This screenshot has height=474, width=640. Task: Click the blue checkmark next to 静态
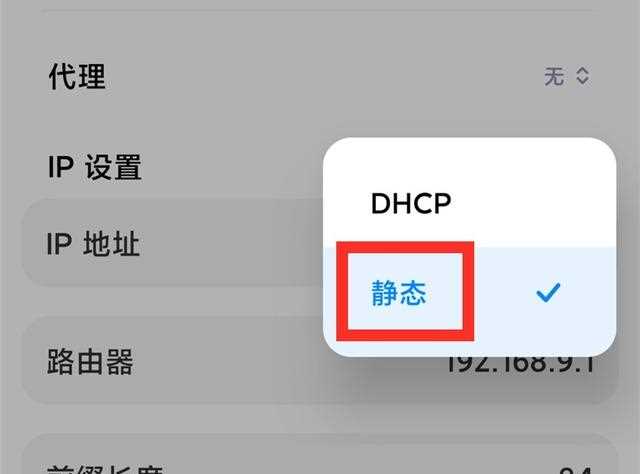click(x=548, y=292)
